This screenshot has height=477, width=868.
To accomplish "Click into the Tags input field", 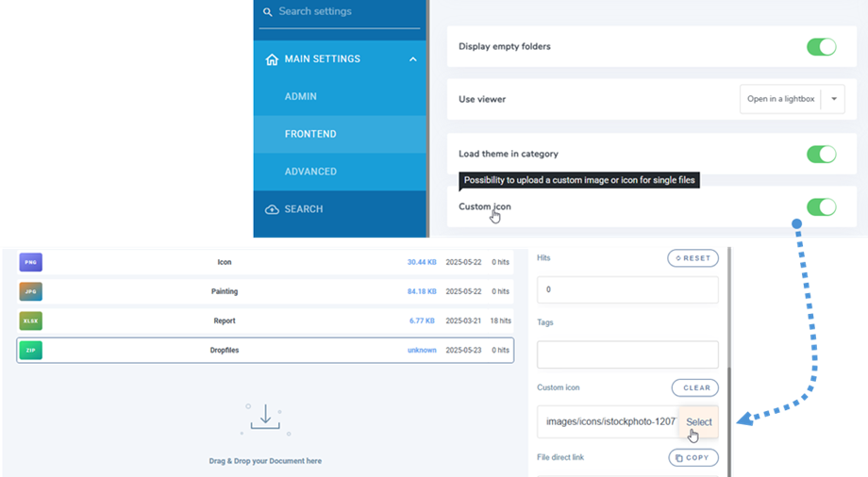I will click(627, 354).
